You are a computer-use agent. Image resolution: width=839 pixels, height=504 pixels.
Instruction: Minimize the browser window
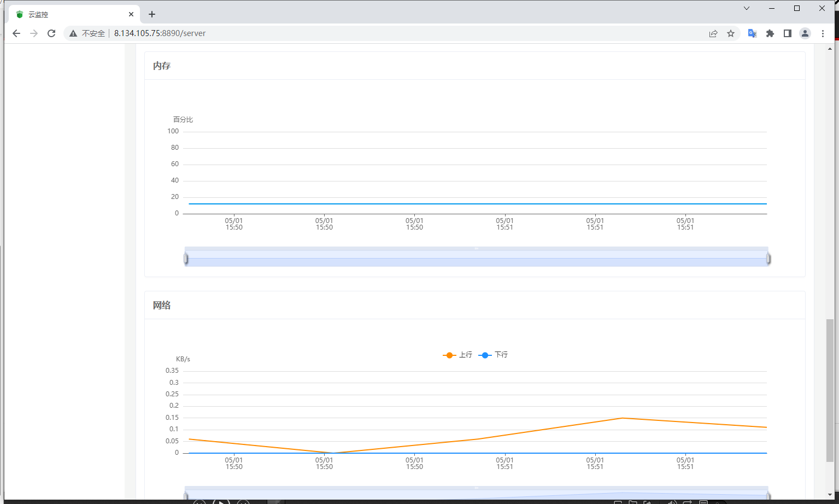(x=772, y=8)
